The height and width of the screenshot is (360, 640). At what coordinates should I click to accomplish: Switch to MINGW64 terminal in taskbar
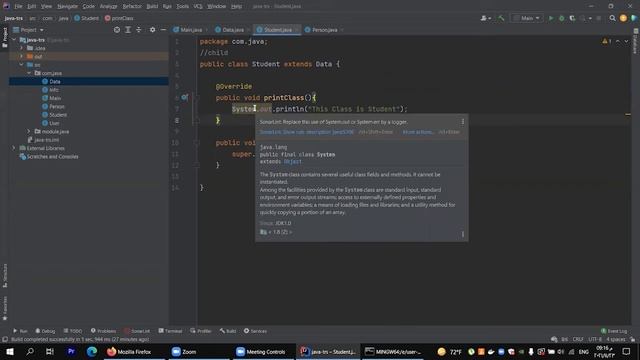point(393,351)
